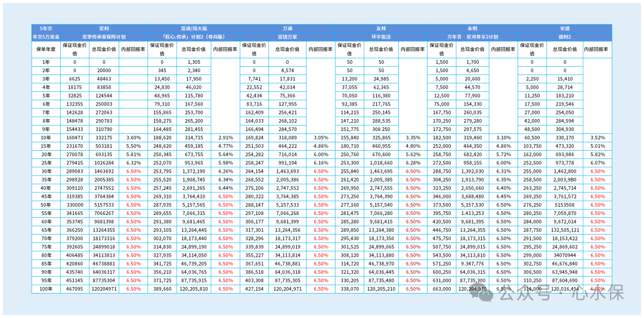Click the '盛利2' plan name
644x318 pixels.
pos(565,36)
